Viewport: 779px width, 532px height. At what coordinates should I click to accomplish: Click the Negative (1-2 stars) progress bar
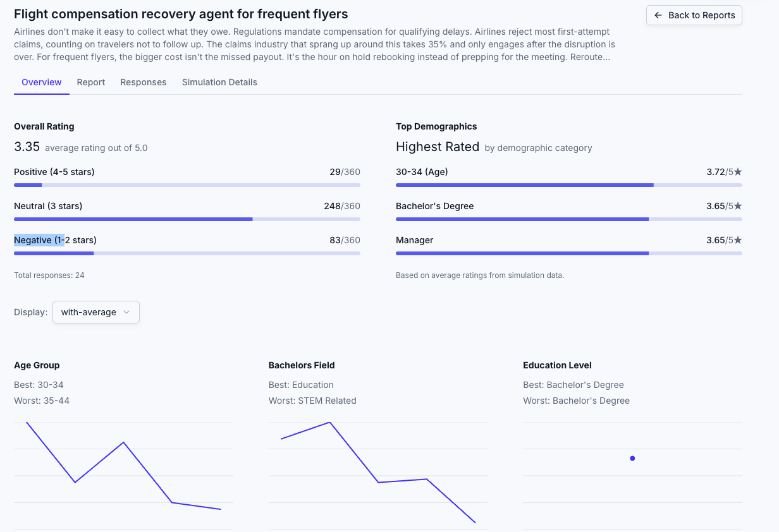pos(187,253)
